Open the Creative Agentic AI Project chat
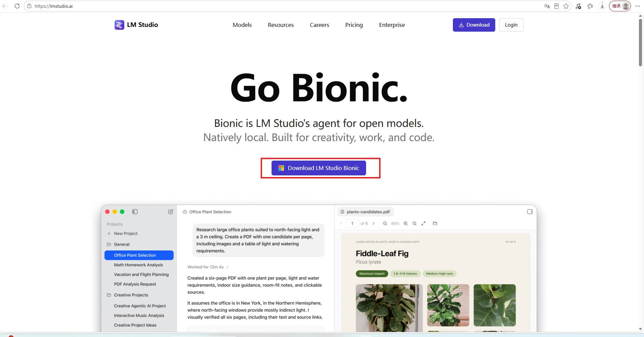Screen dimensions: 644x337 point(140,306)
